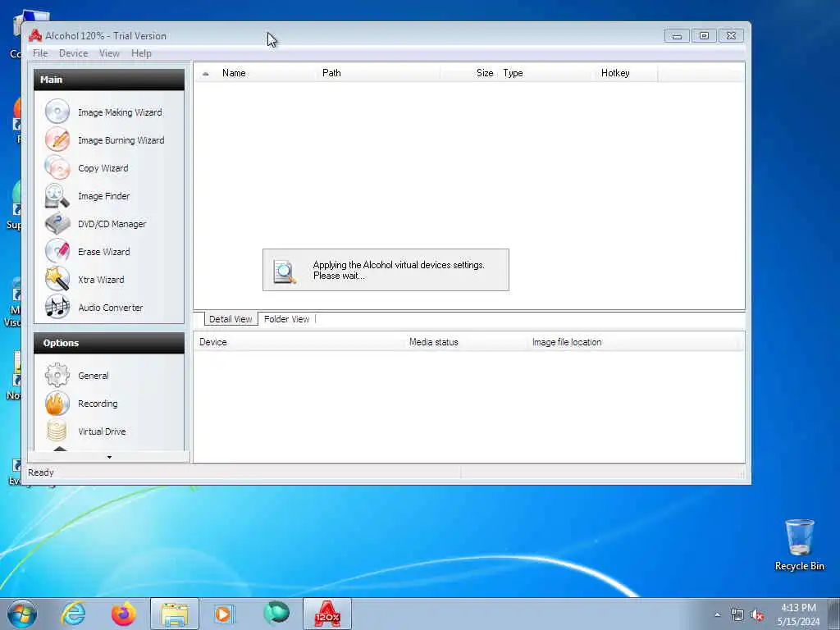Screen dimensions: 840x630
Task: Launch Firefox from taskbar
Action: [x=124, y=614]
